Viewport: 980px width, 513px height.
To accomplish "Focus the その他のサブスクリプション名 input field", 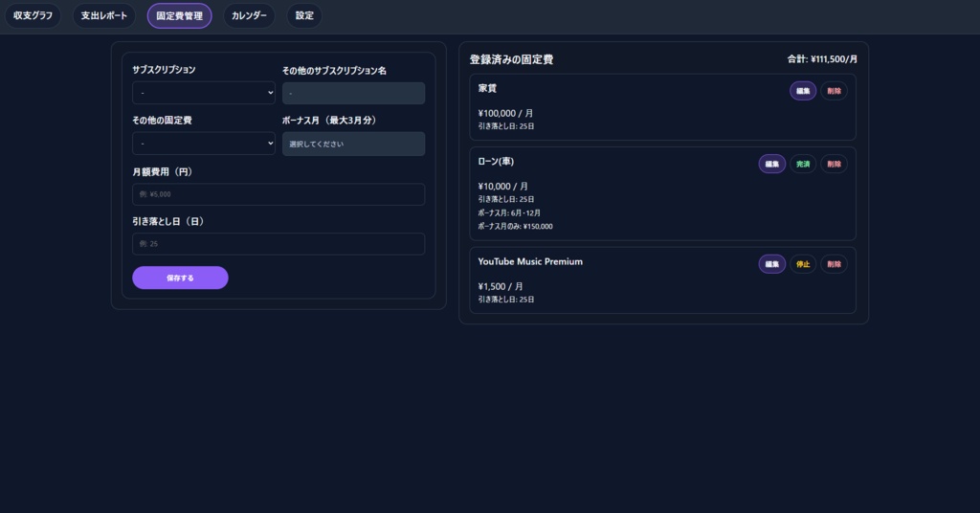I will click(x=354, y=93).
